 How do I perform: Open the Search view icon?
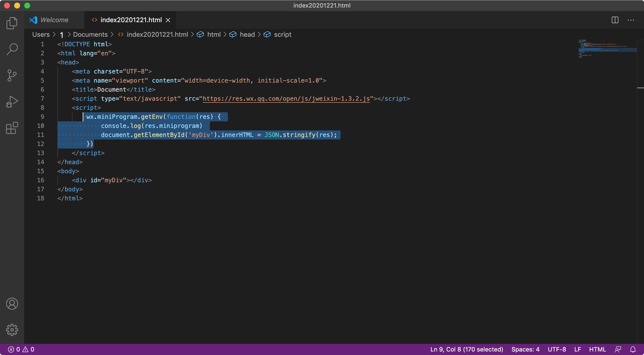[x=12, y=49]
